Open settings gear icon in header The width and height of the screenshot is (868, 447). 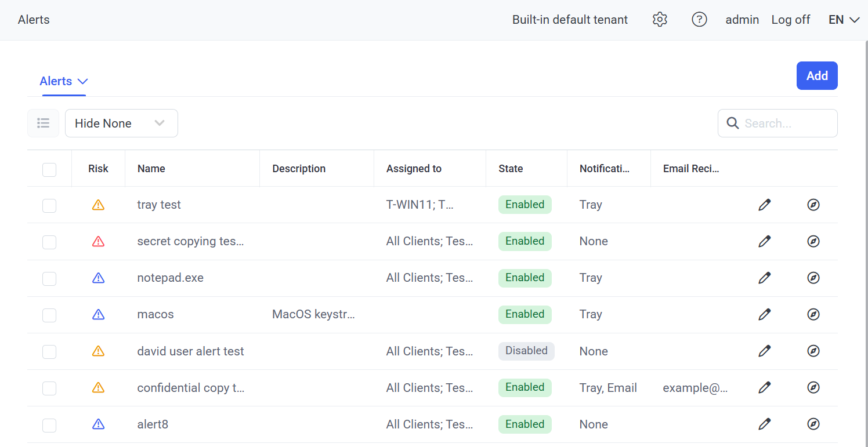pos(660,20)
